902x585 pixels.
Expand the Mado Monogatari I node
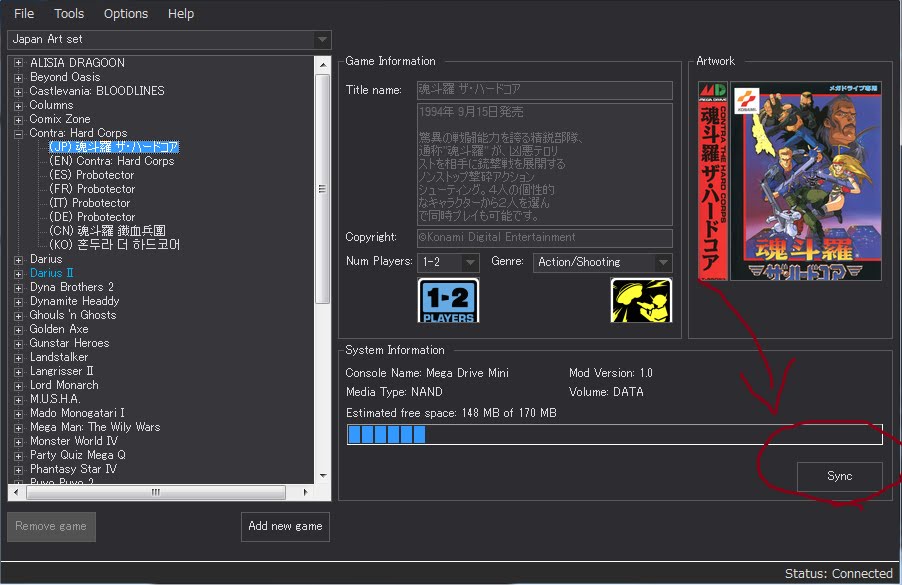pos(18,414)
